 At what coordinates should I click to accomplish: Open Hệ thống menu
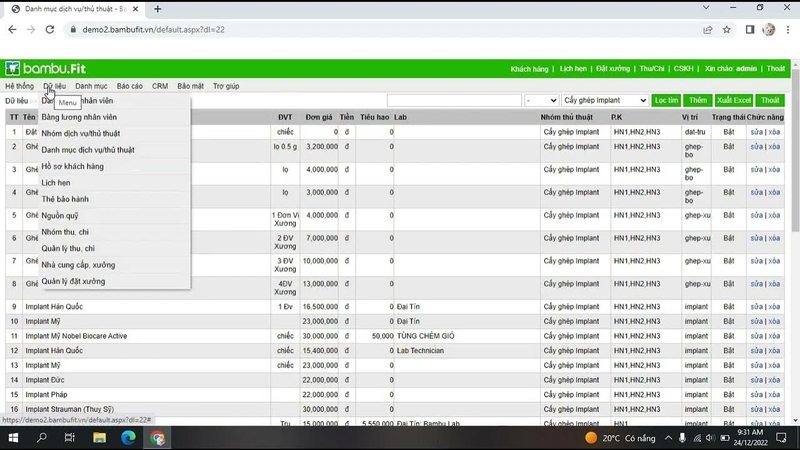point(19,86)
